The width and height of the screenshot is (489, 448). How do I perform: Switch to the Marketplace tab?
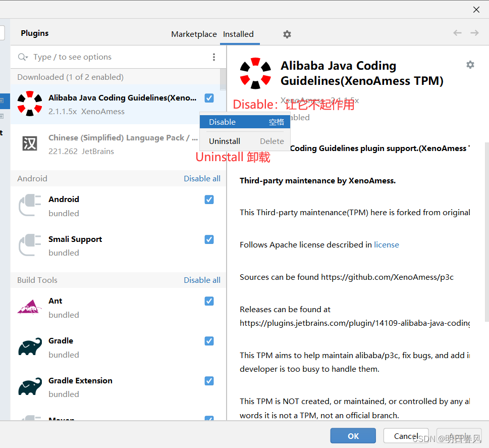click(194, 34)
